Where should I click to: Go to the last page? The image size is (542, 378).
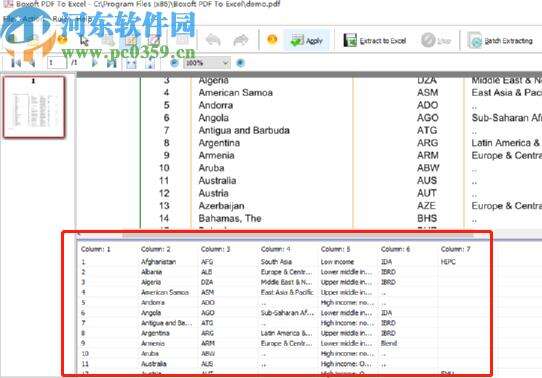click(x=111, y=63)
